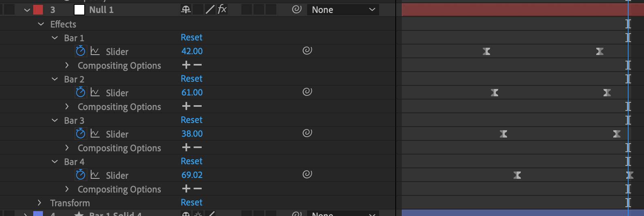Select the first keyframe of Bar 1 Slider
This screenshot has width=644, height=216.
[x=486, y=51]
